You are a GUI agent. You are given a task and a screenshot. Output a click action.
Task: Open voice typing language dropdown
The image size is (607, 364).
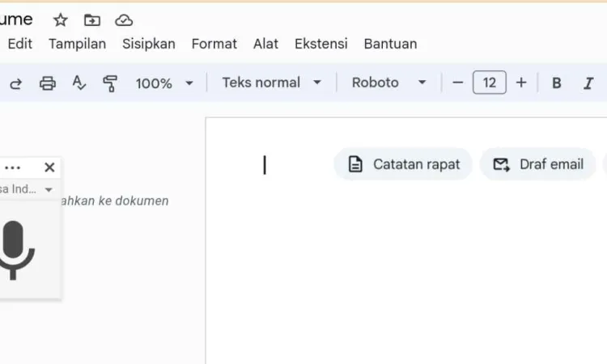(x=27, y=189)
